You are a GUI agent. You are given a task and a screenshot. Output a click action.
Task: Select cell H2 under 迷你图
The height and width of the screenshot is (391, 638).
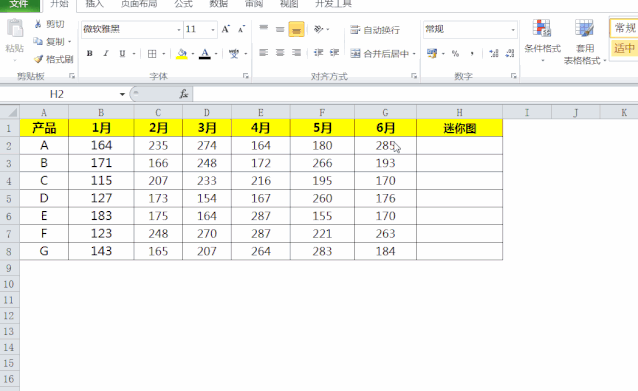[459, 146]
